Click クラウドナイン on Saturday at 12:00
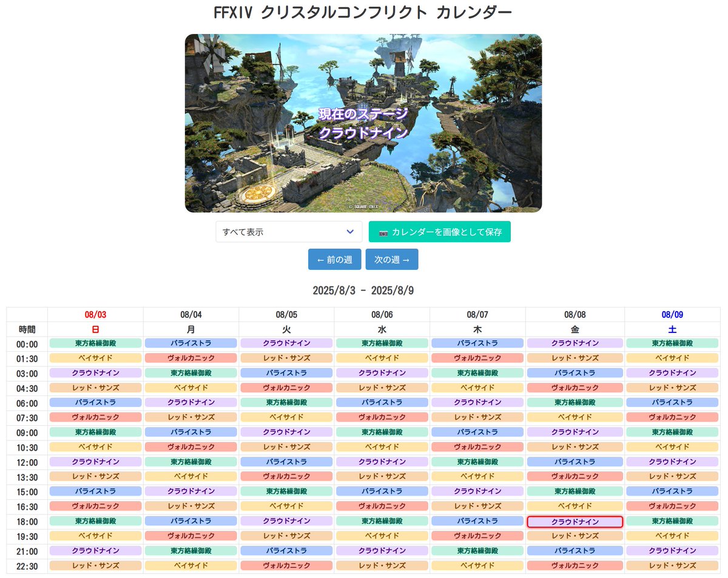This screenshot has width=728, height=578. click(x=672, y=462)
